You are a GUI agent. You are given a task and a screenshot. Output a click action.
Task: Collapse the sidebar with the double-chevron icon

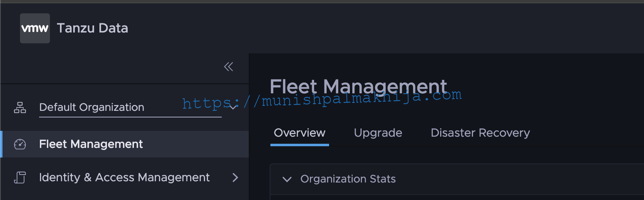[228, 67]
